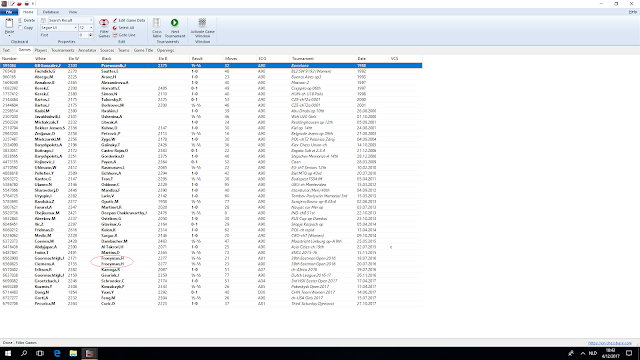Open Task View on taskbar
This screenshot has width=640, height=360.
click(x=40, y=353)
